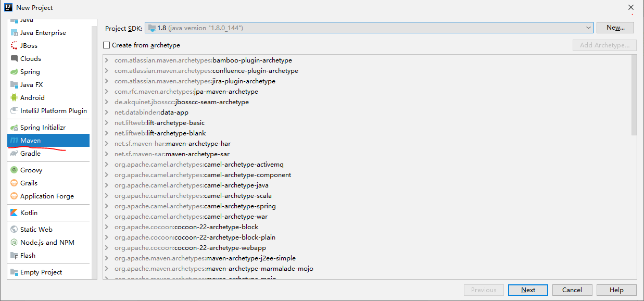Enable Create from archetype checkbox

(x=107, y=45)
